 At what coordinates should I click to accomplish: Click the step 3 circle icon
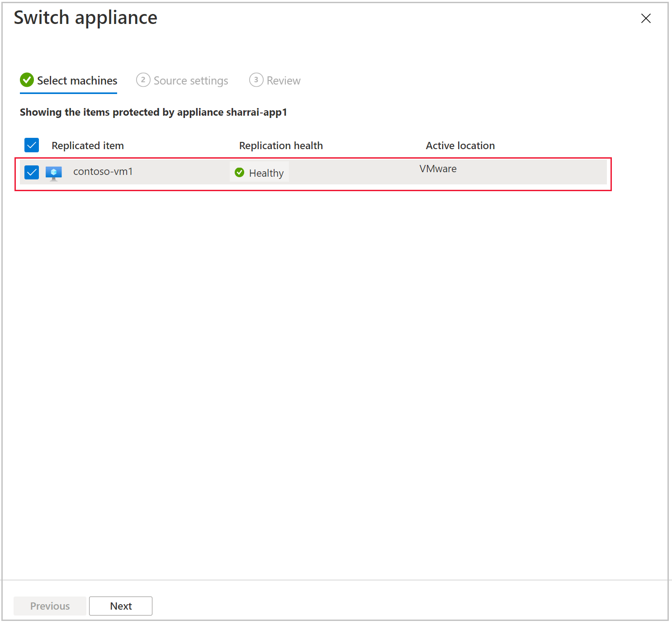(256, 80)
